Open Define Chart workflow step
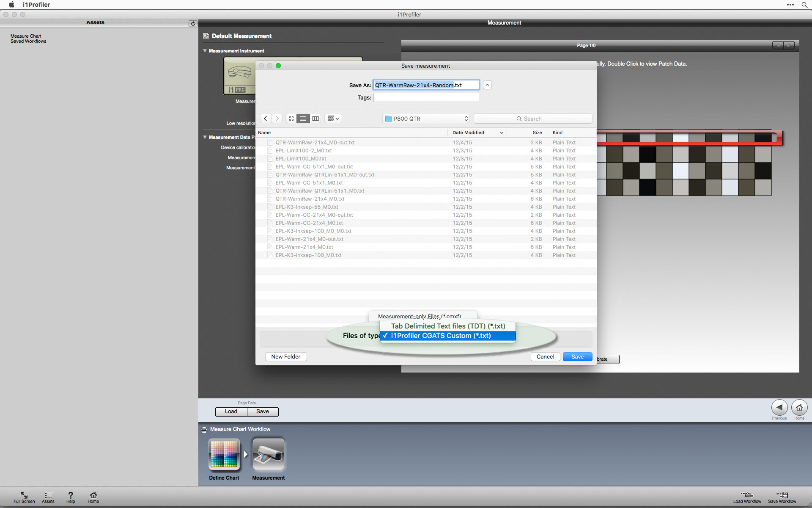The height and width of the screenshot is (508, 812). pyautogui.click(x=224, y=455)
